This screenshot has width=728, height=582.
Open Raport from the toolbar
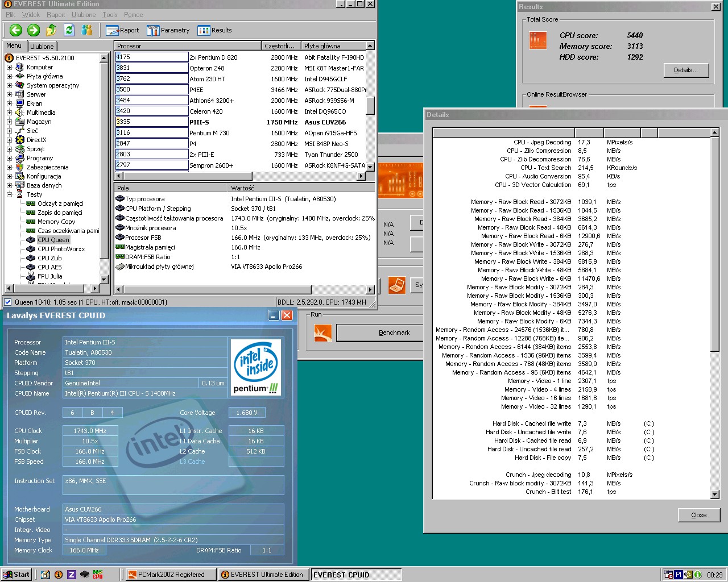point(123,30)
